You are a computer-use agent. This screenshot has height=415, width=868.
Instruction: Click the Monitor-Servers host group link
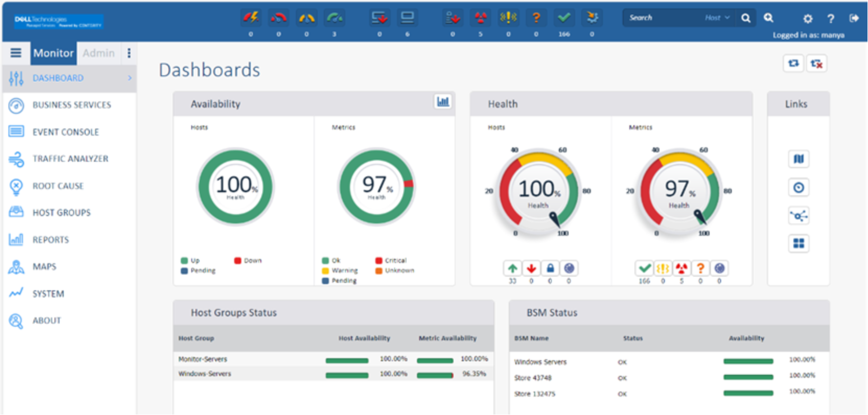coord(203,359)
